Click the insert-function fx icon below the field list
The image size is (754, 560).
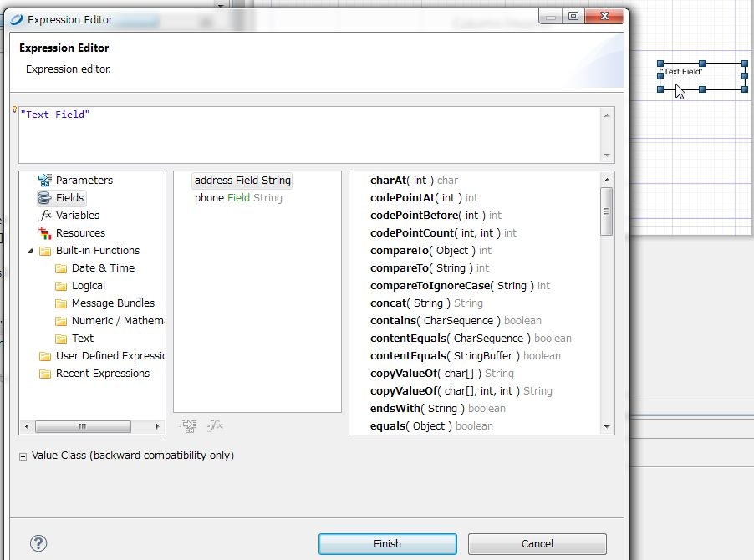215,425
